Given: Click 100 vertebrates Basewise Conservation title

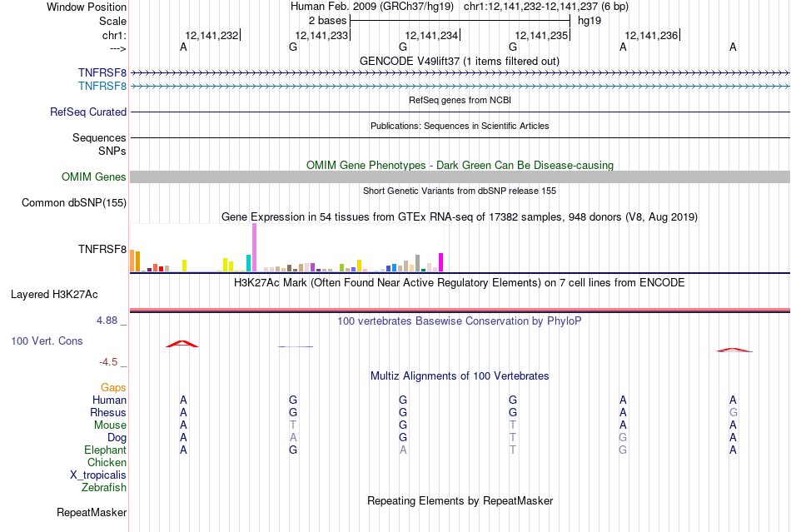Looking at the screenshot, I should click(460, 321).
